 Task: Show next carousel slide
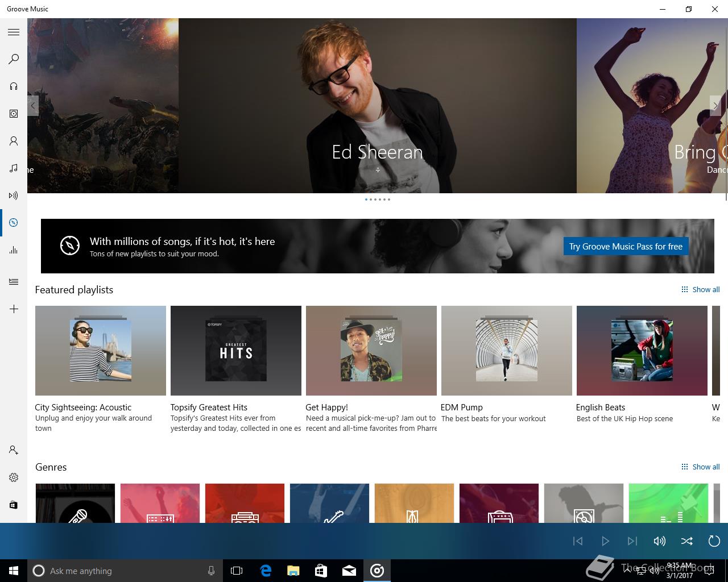tap(715, 106)
